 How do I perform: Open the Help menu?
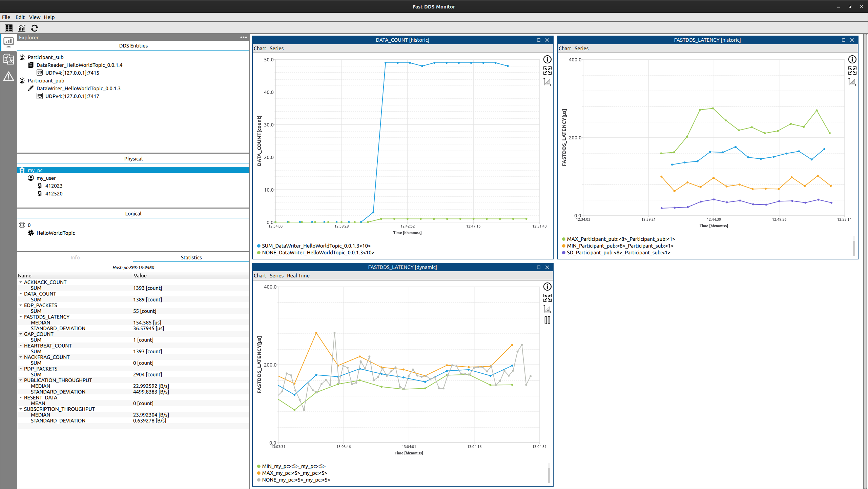49,17
